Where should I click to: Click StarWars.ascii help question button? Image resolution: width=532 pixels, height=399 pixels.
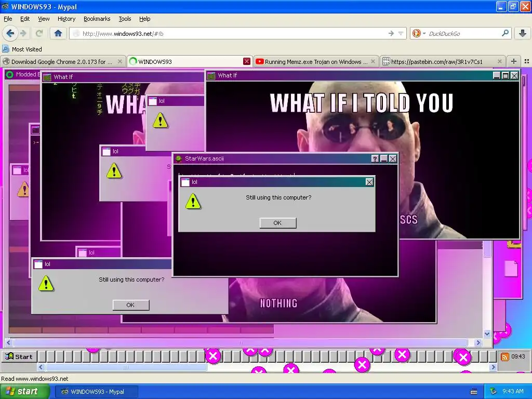(375, 158)
